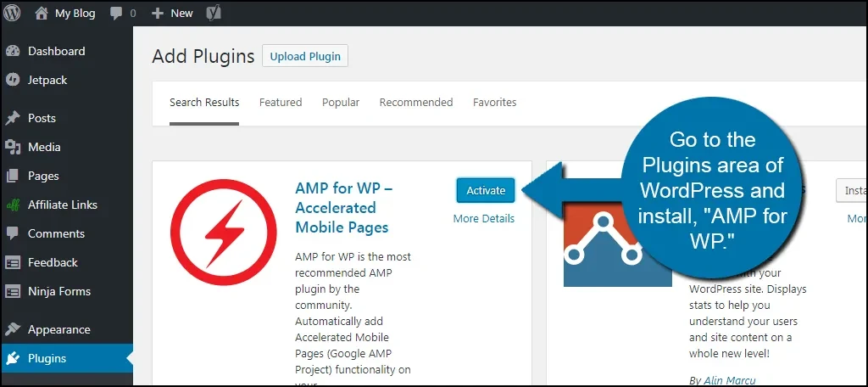
Task: Open More Details for AMP for WP
Action: point(484,218)
